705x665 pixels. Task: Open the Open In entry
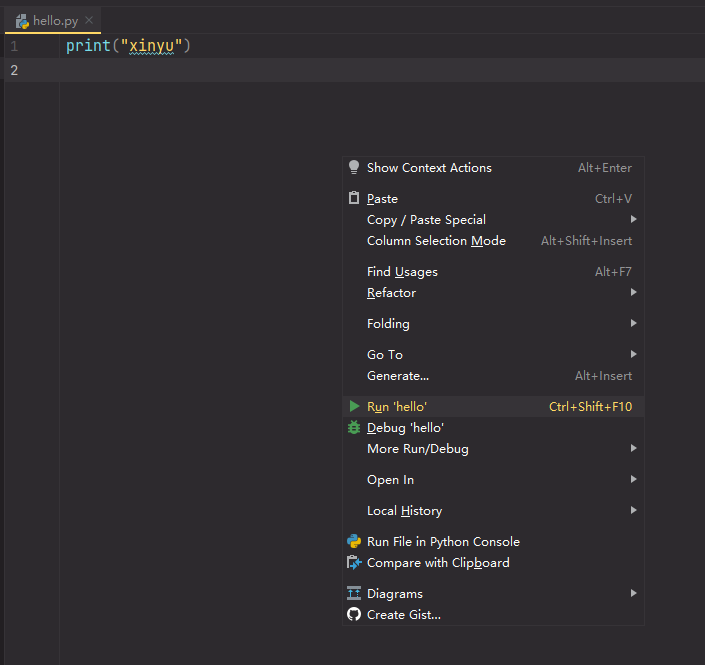coord(494,480)
